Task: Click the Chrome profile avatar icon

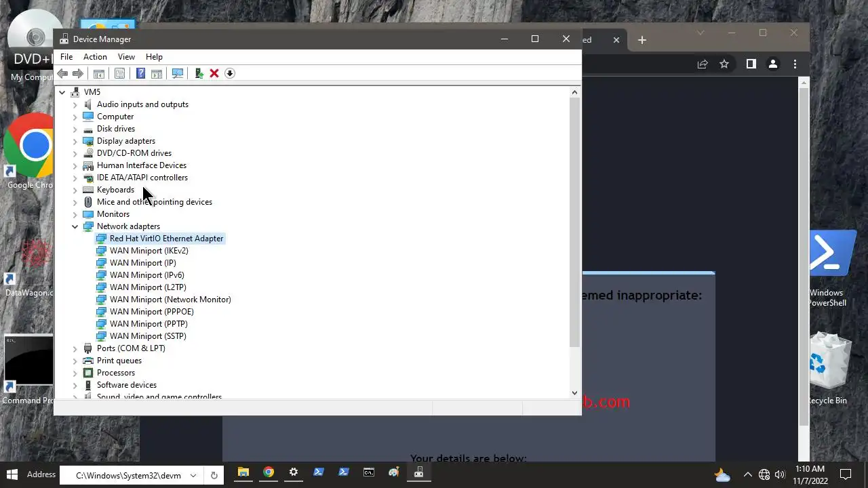Action: (x=772, y=64)
